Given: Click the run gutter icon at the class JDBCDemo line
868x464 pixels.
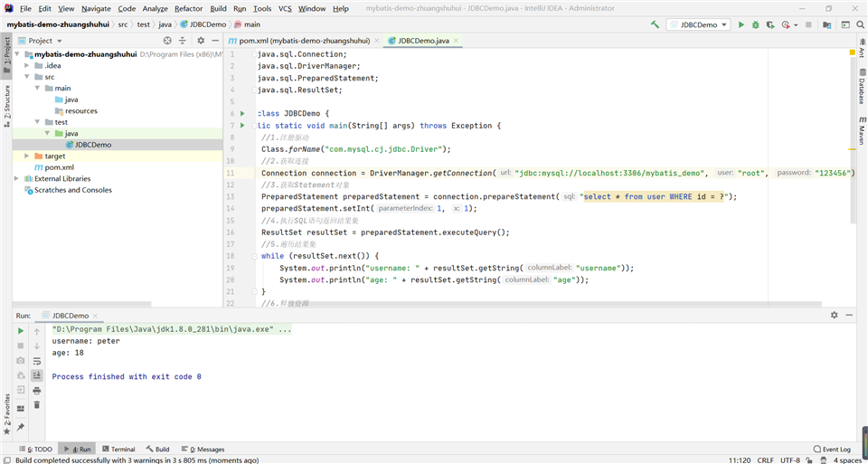Looking at the screenshot, I should click(242, 113).
